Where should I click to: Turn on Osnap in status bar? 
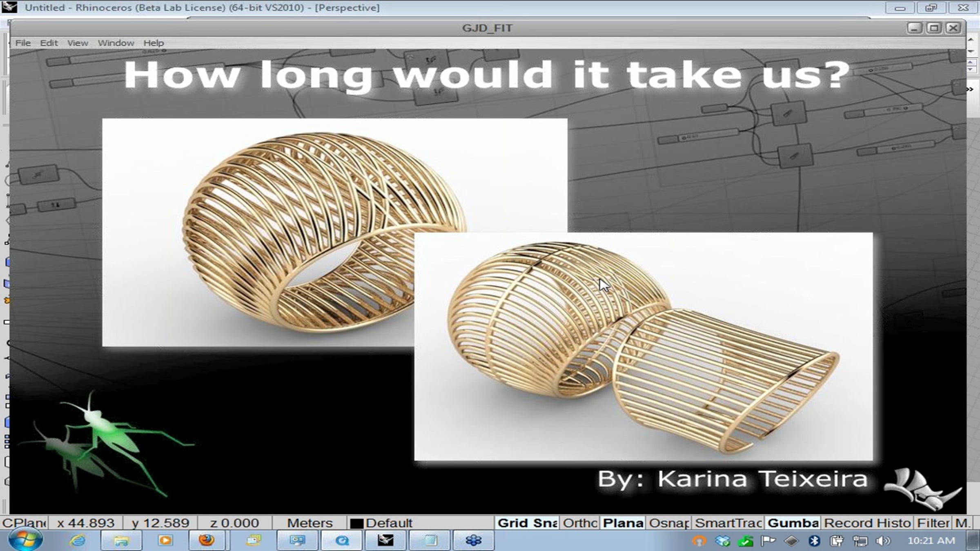[669, 523]
